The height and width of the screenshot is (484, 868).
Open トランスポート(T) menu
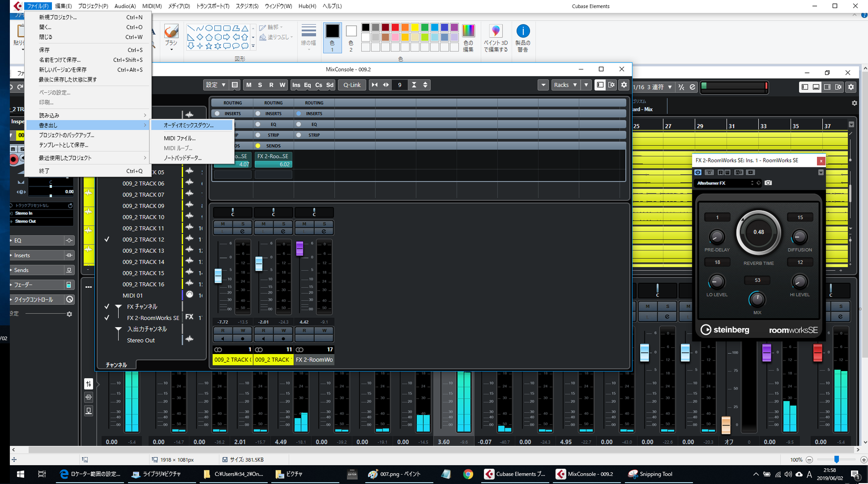point(213,6)
